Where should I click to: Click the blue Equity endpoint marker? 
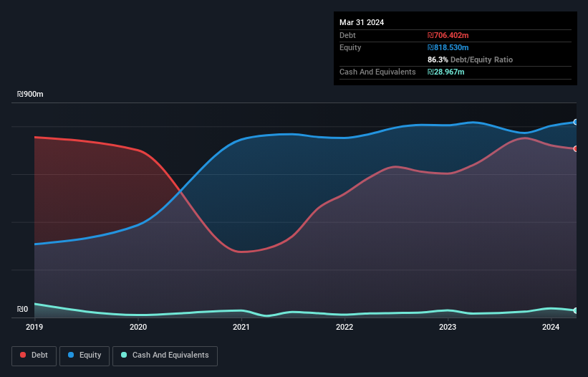(x=576, y=123)
